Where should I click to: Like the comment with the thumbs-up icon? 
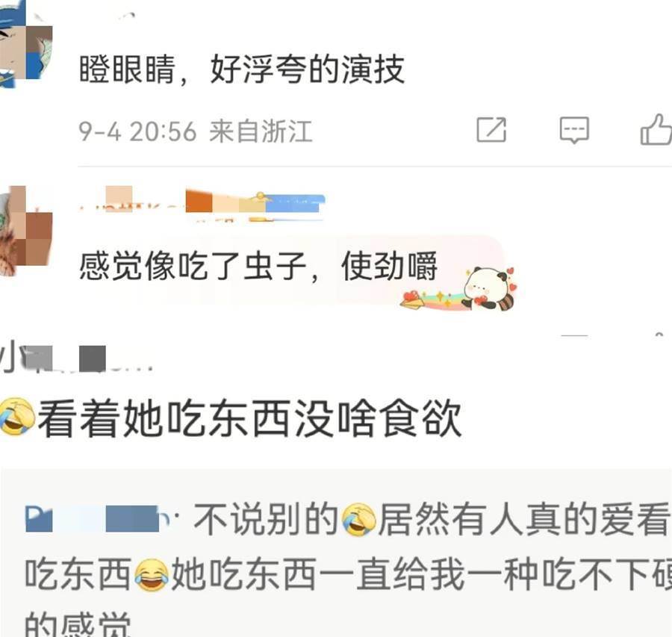point(656,129)
